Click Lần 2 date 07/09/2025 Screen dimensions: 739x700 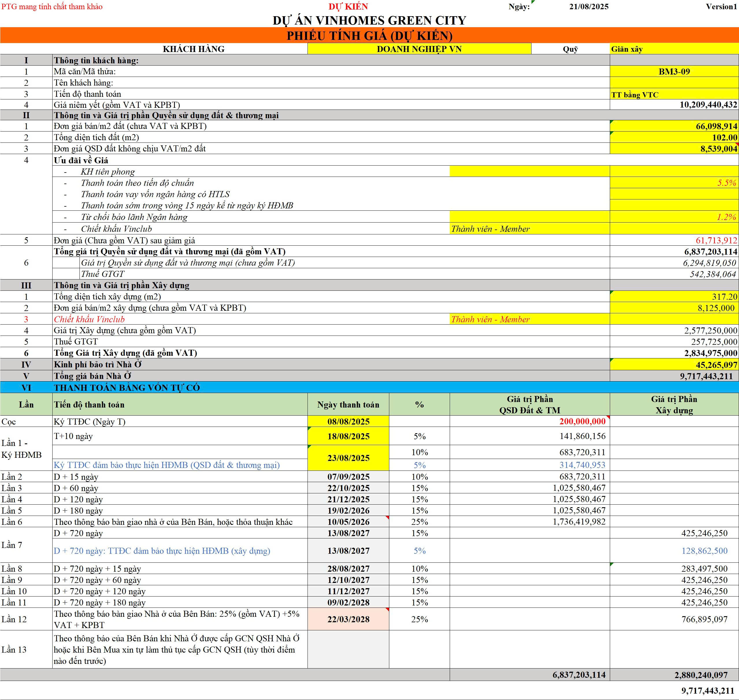[349, 477]
